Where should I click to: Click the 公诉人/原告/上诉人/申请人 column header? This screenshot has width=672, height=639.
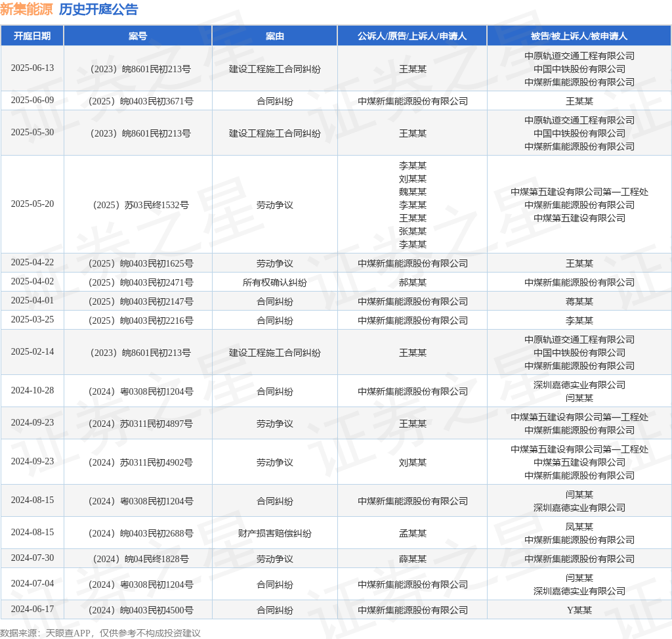pos(412,36)
